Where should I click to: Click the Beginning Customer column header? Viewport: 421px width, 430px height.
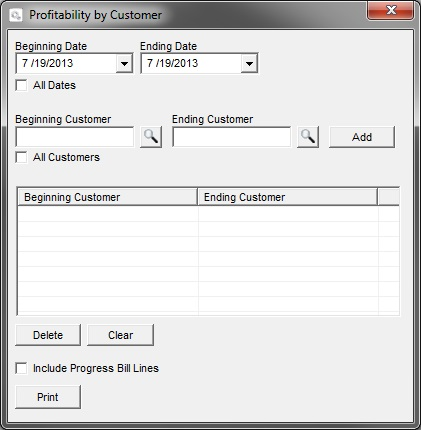(107, 197)
